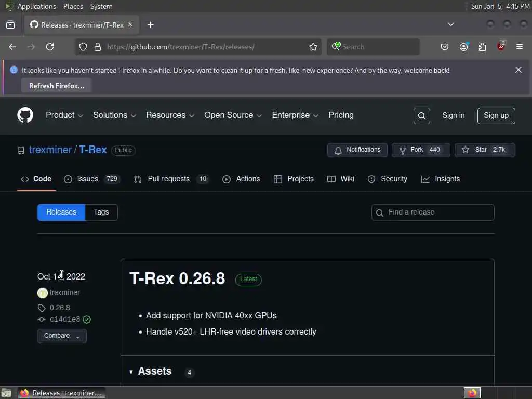Open the Places menu
Screen dimensions: 532x399
(x=73, y=6)
